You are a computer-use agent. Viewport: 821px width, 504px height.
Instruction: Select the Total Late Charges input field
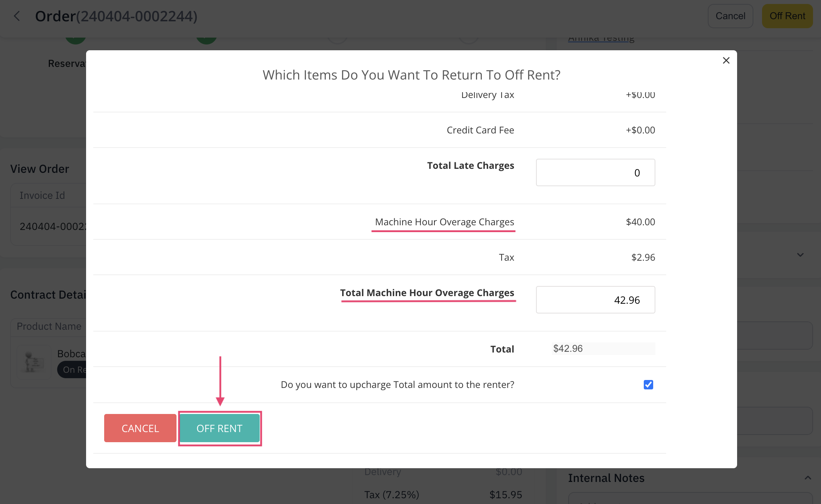595,172
